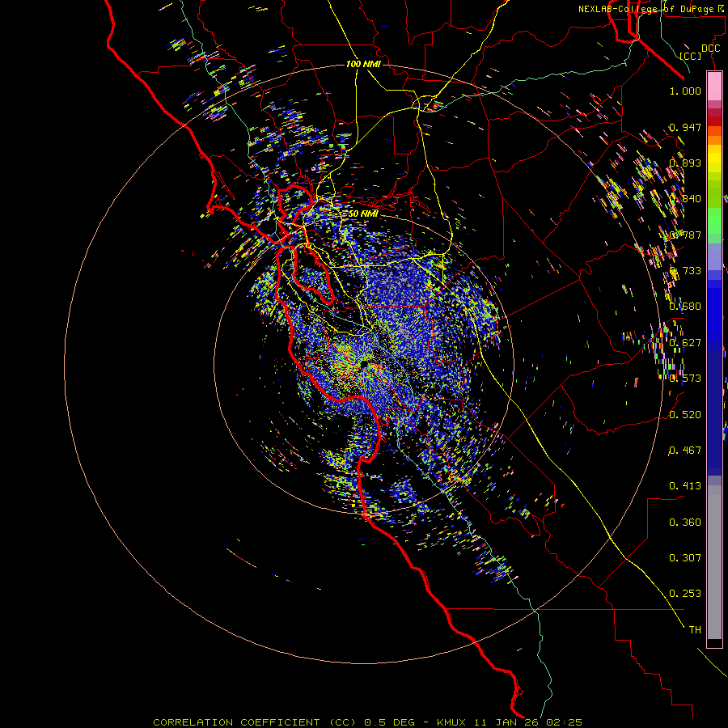Pick the red segment of the color bar
The height and width of the screenshot is (728, 728).
(x=714, y=121)
